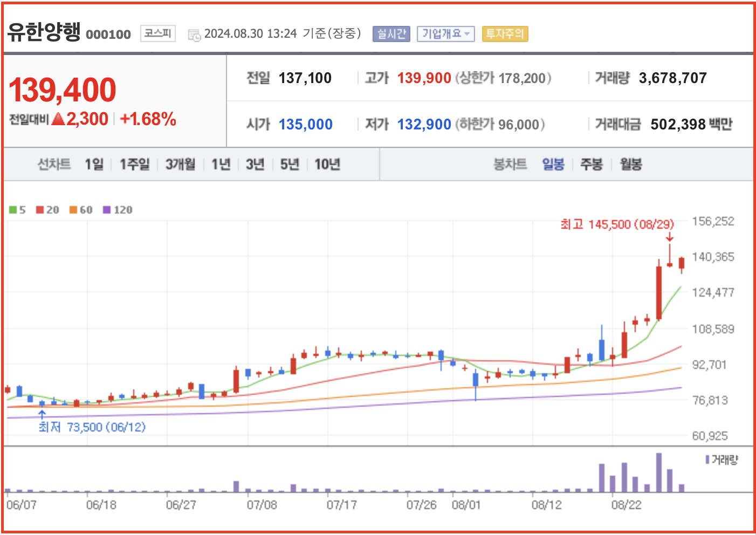Switch to the 월봉 candlestick chart
Viewport: 756px width, 535px height.
click(631, 164)
